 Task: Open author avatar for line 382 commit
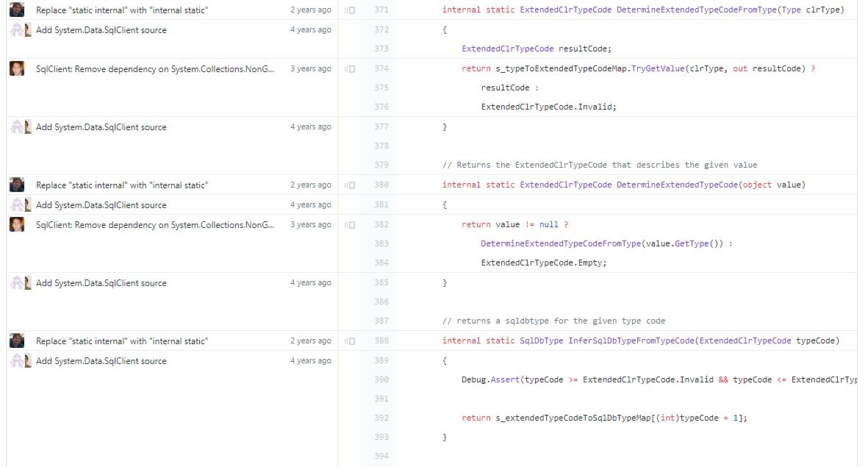[x=17, y=224]
